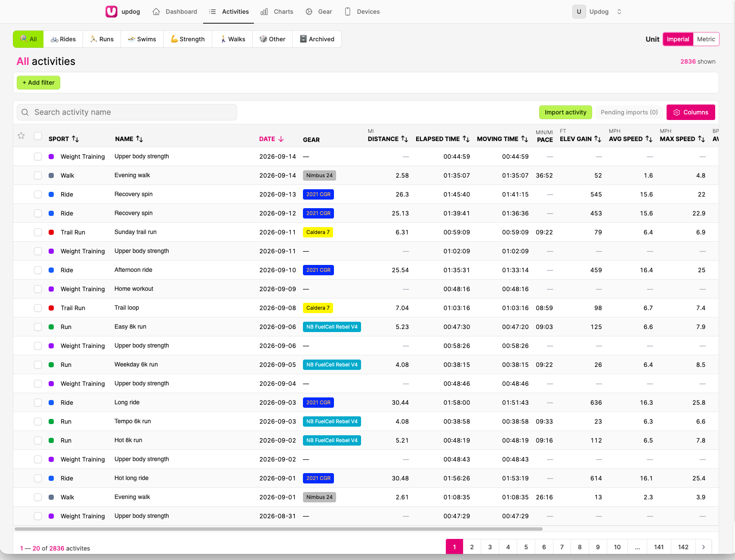Sort by Max Speed arrows

pyautogui.click(x=701, y=139)
